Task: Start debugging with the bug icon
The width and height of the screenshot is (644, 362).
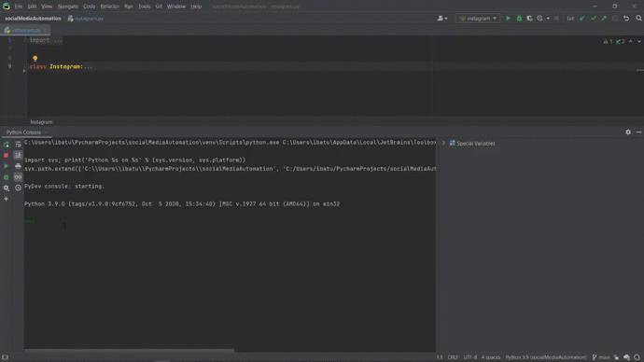Action: click(519, 18)
